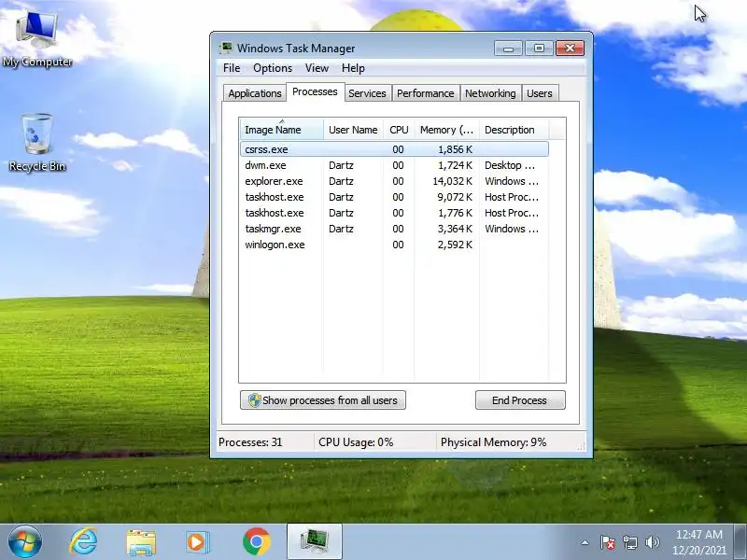
Task: Click the Desktop ... description cell
Action: 509,165
